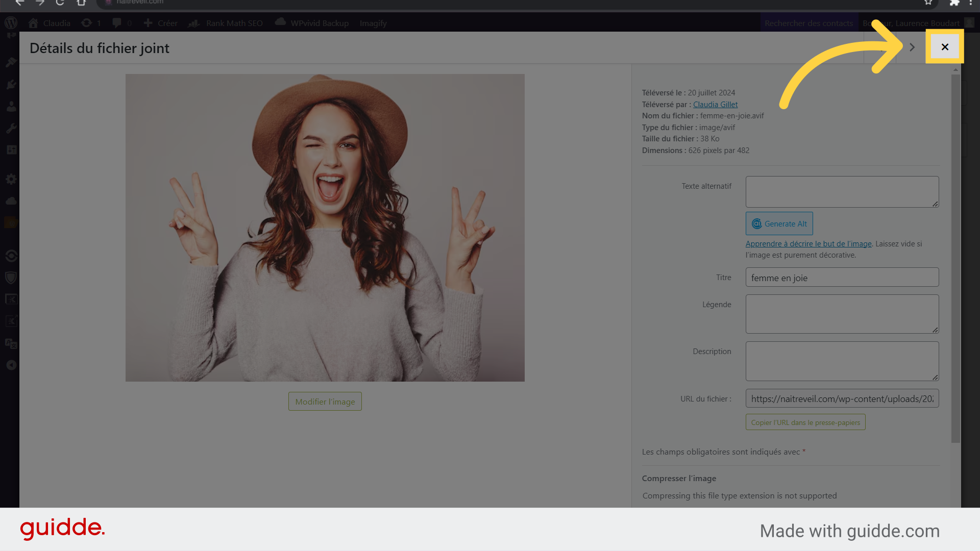This screenshot has height=551, width=980.
Task: Open the Rank Math SEO menu
Action: pos(226,23)
